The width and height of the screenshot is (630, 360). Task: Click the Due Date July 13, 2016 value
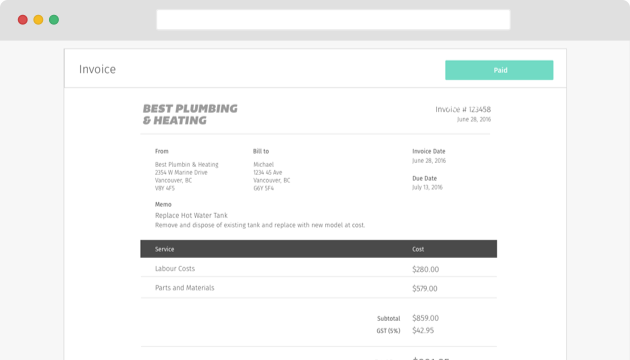click(x=427, y=187)
